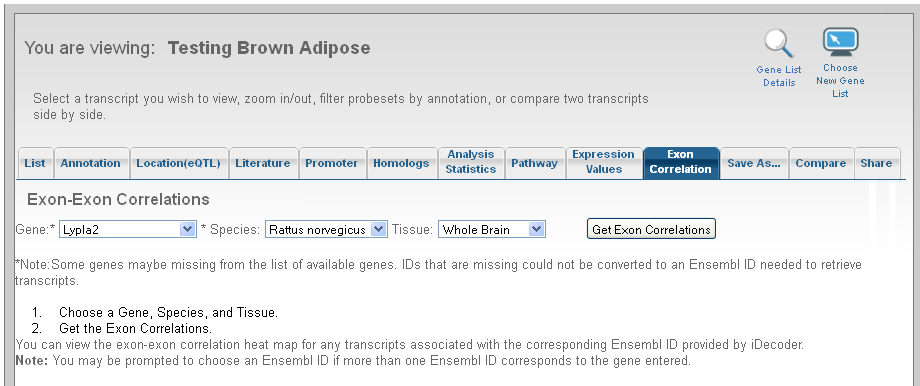Open the Species dropdown Rattus norvegicus
Image resolution: width=920 pixels, height=386 pixels.
point(326,229)
